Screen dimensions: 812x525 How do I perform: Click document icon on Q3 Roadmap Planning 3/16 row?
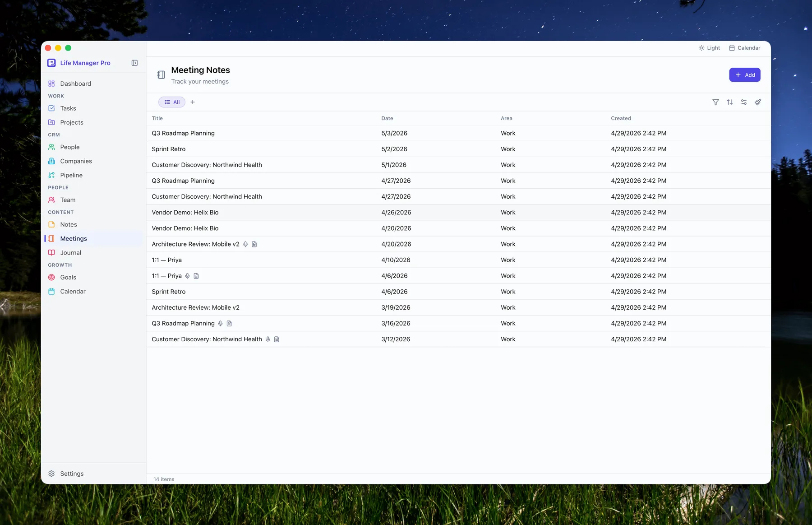click(229, 323)
